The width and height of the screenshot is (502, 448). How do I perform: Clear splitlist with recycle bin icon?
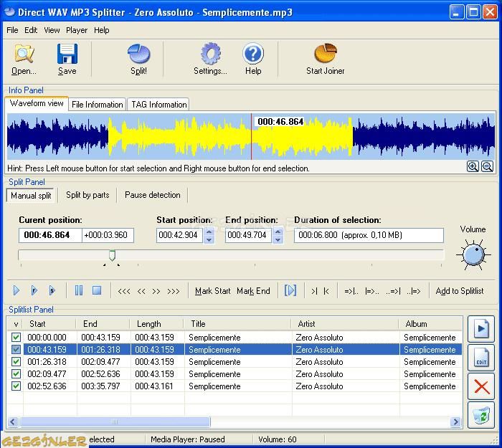(x=481, y=415)
